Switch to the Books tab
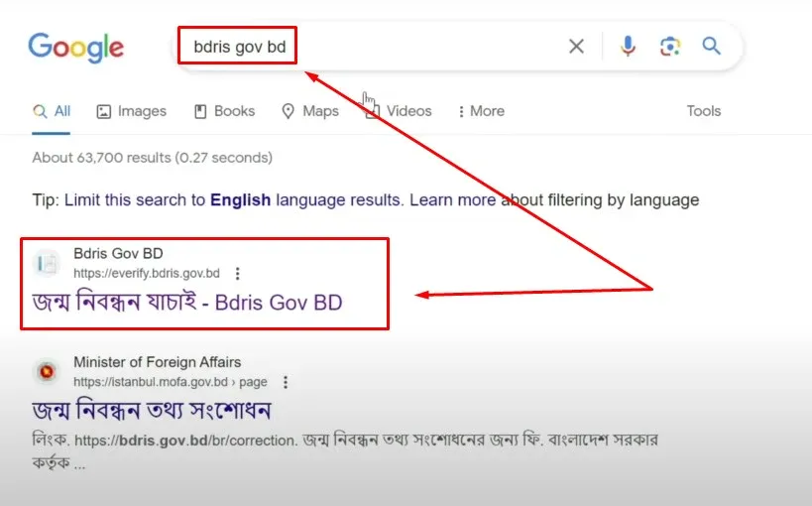 click(224, 111)
